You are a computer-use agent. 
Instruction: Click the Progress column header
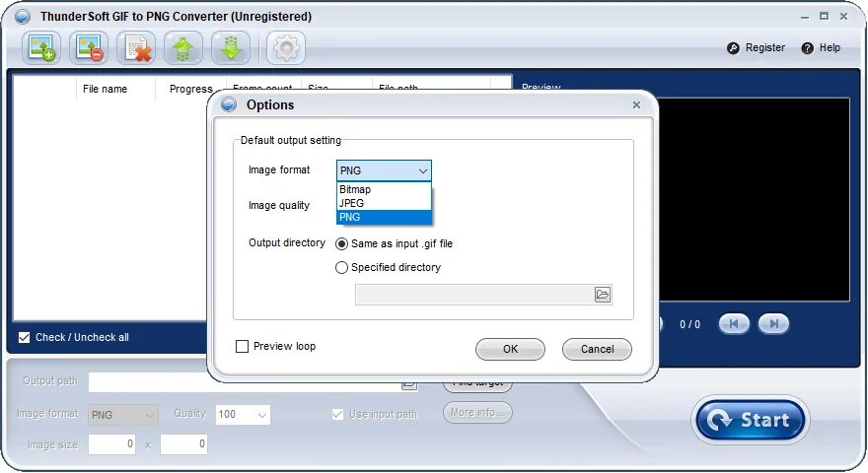(191, 89)
